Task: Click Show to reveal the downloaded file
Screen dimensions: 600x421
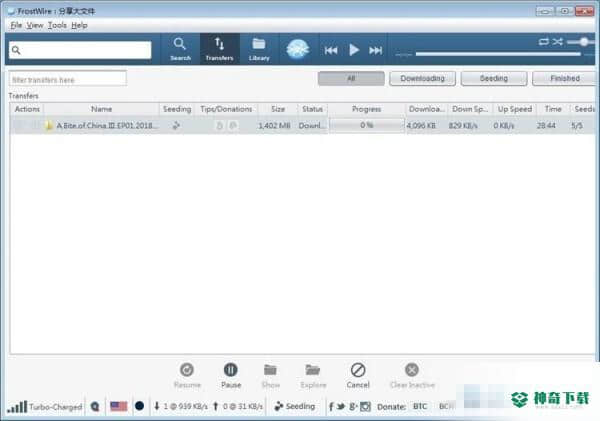Action: (271, 376)
